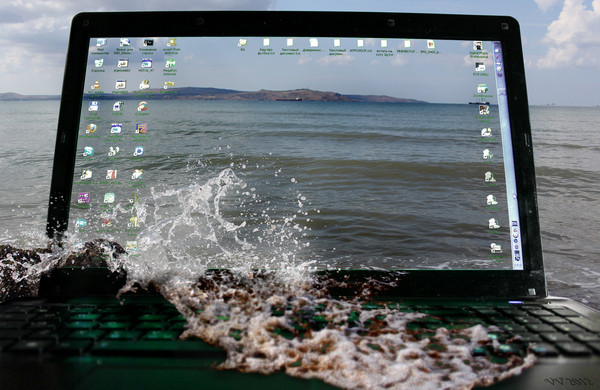
Task: Select the yellow folder at top
Action: (242, 43)
